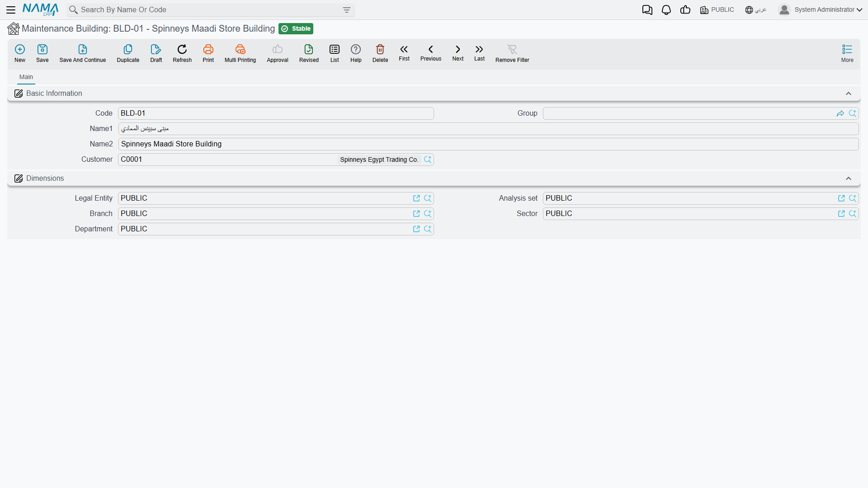868x488 pixels.
Task: Duplicate this building record
Action: tap(128, 53)
